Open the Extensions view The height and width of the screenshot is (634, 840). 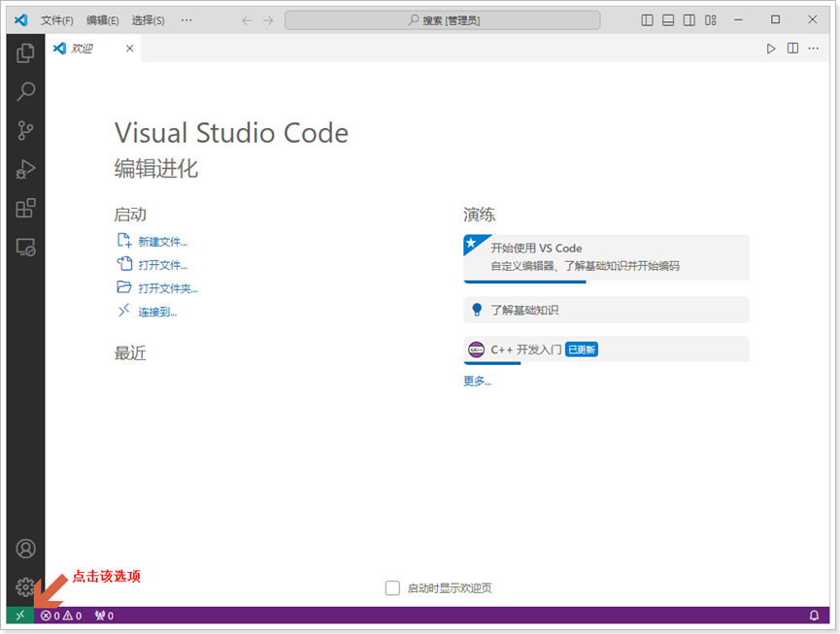pos(25,208)
